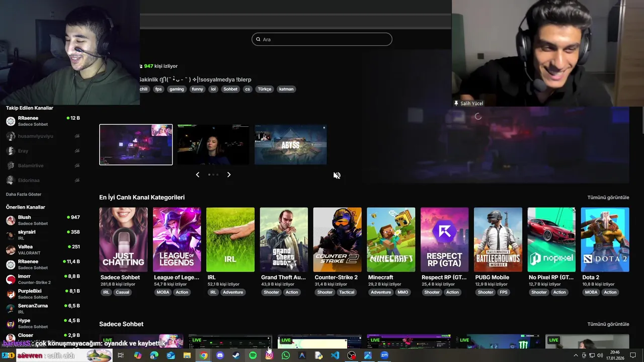644x362 pixels.
Task: Click the MMO tag under Minecraft
Action: tap(403, 292)
